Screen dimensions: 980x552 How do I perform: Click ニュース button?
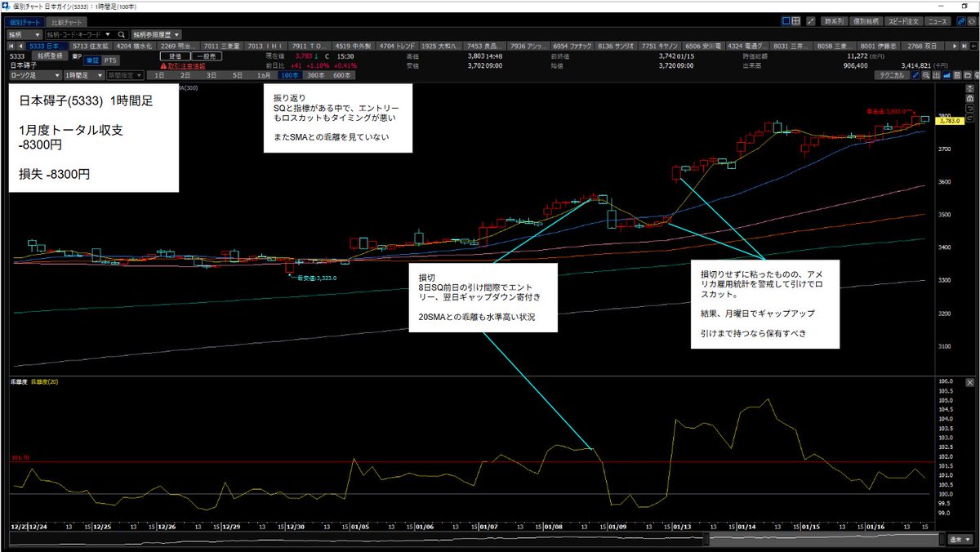(938, 22)
